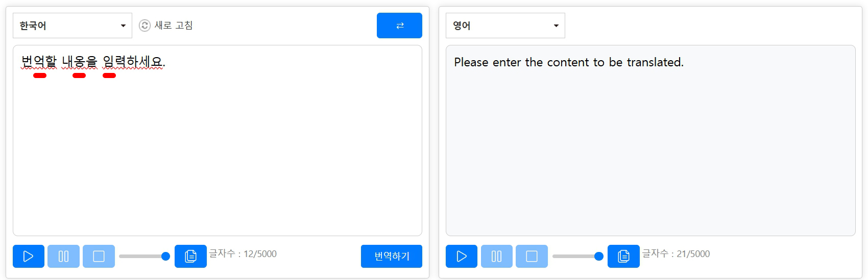Click the misspelled word 번억할
This screenshot has height=280, width=868.
point(39,62)
